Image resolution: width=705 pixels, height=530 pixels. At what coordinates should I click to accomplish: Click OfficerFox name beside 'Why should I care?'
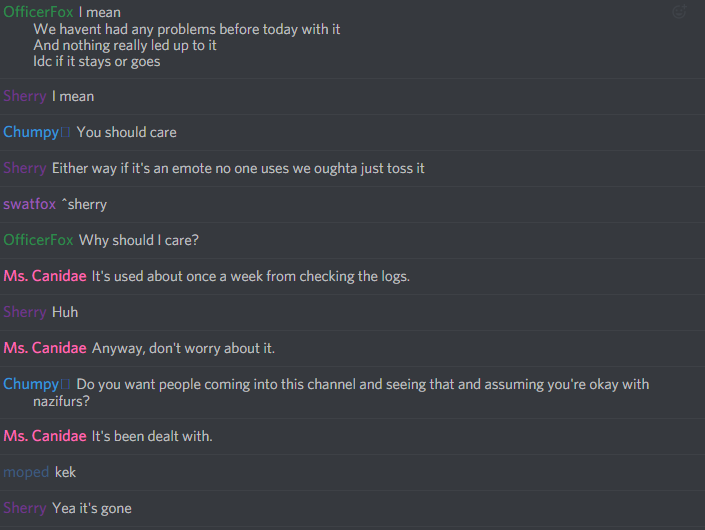click(38, 240)
